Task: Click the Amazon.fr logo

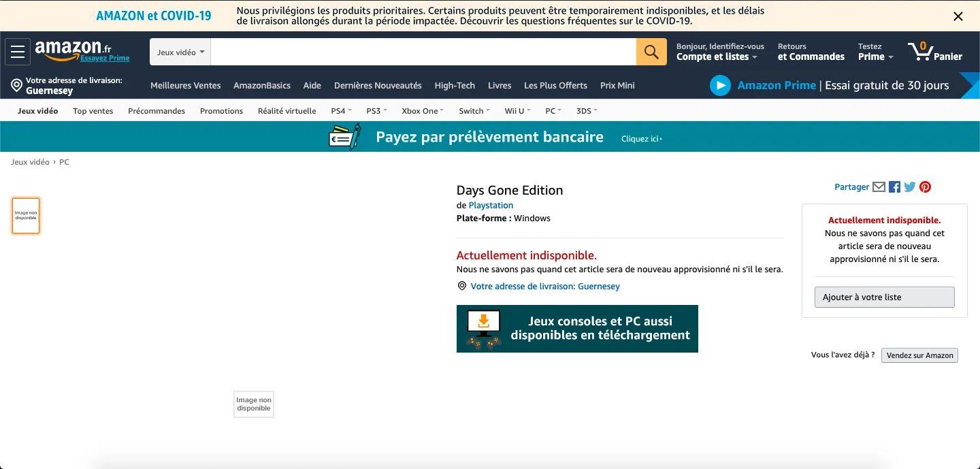Action: point(73,50)
